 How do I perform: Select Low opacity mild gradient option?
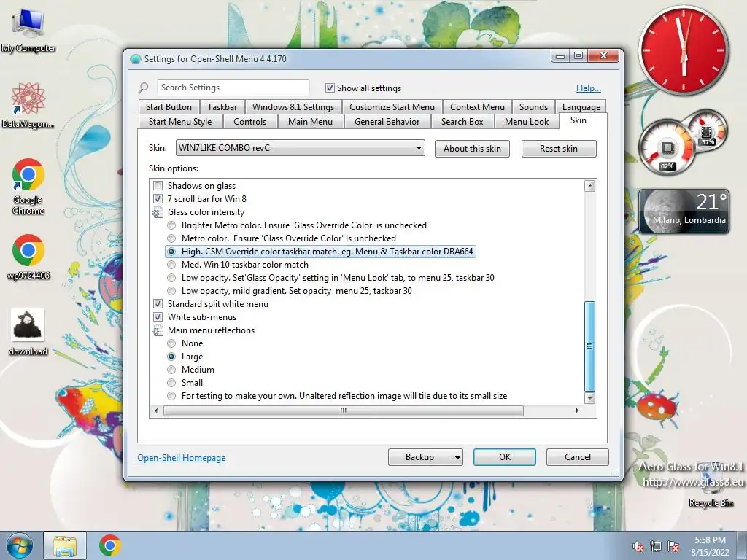171,291
